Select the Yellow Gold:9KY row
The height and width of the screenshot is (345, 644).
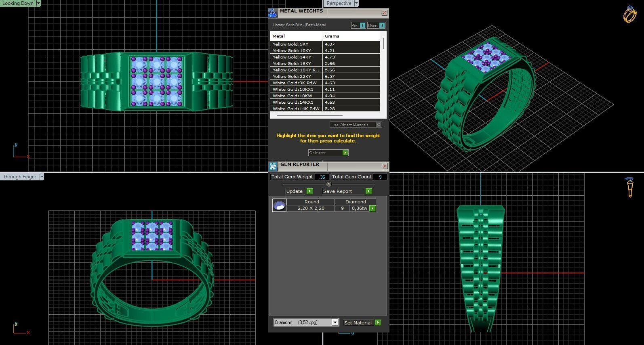[325, 44]
